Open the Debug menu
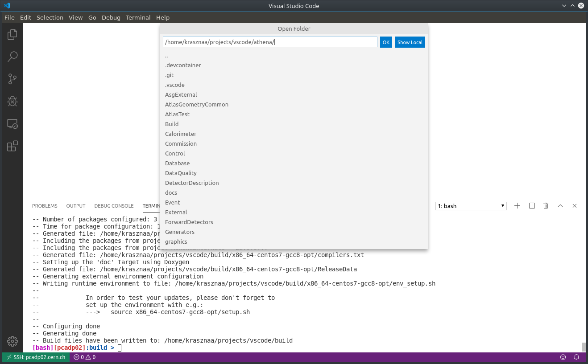Viewport: 588px width, 364px height. click(x=111, y=17)
